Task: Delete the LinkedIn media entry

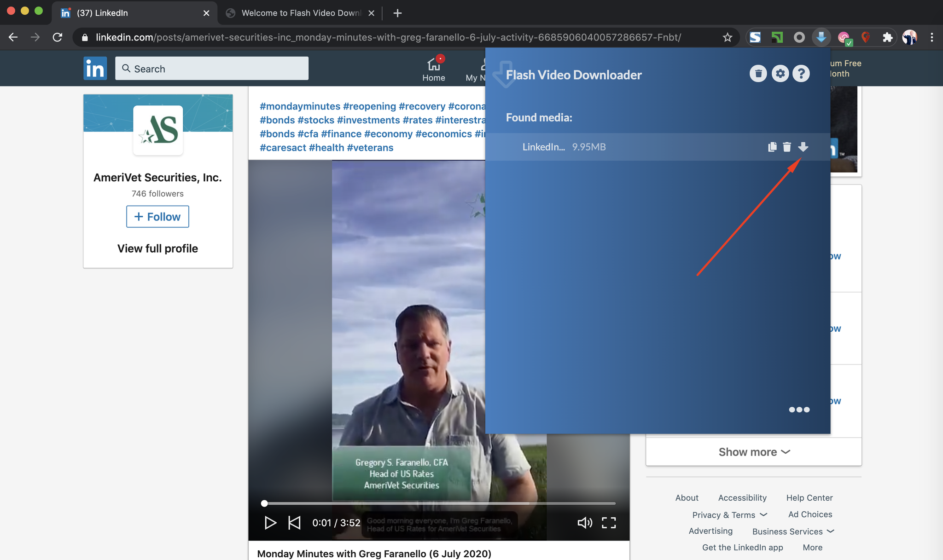Action: click(x=787, y=147)
